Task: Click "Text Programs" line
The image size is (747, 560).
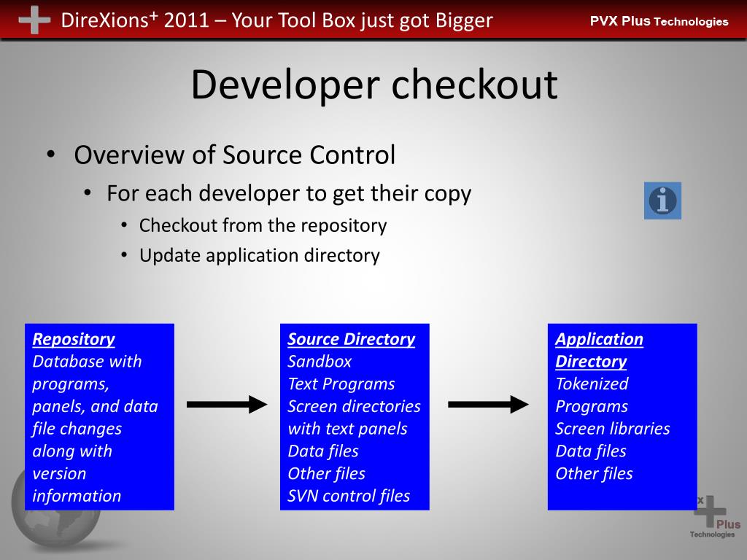Action: pyautogui.click(x=341, y=384)
